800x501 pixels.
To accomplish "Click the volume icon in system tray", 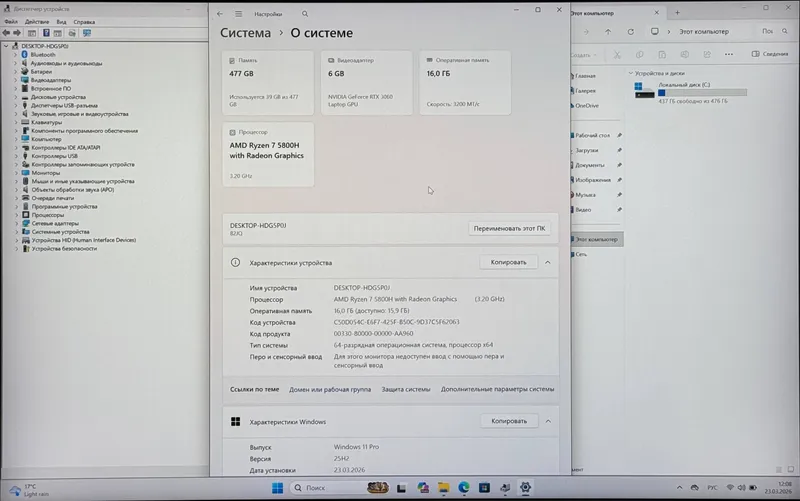I will 741,488.
